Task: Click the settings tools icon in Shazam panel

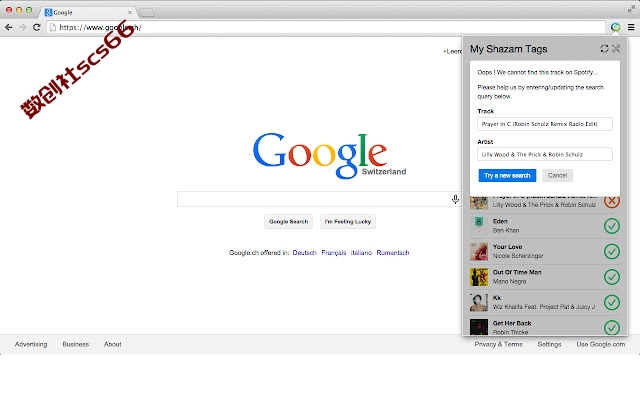Action: tap(616, 49)
